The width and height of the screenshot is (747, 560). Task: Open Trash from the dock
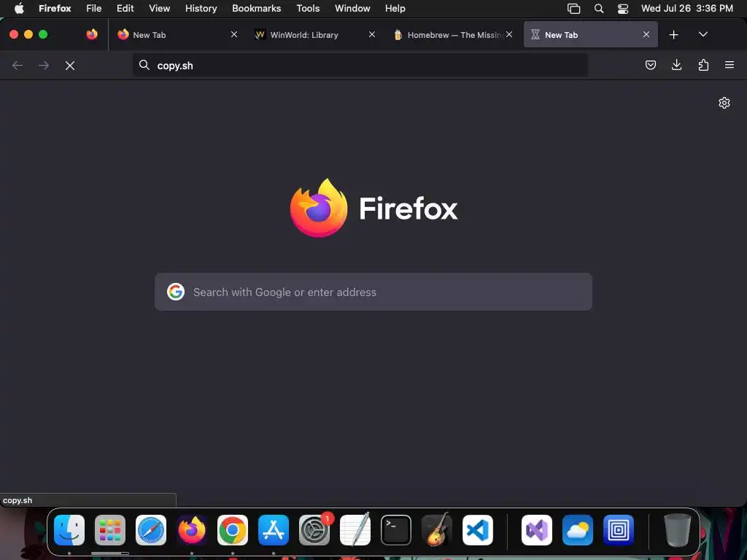[x=678, y=530]
